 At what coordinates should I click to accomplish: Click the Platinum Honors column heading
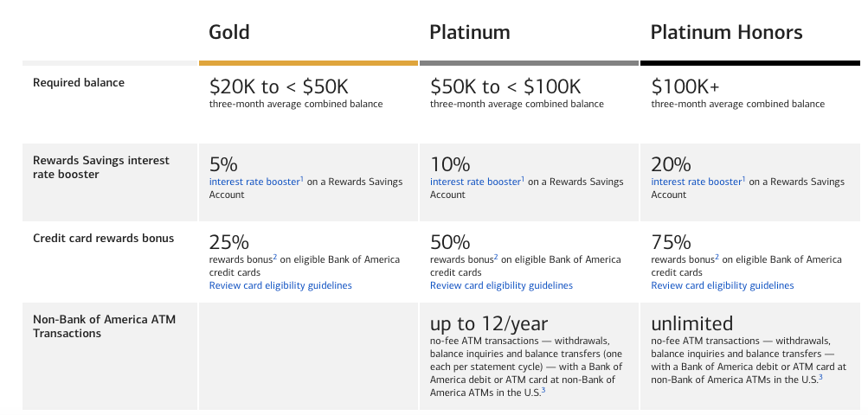pos(727,33)
